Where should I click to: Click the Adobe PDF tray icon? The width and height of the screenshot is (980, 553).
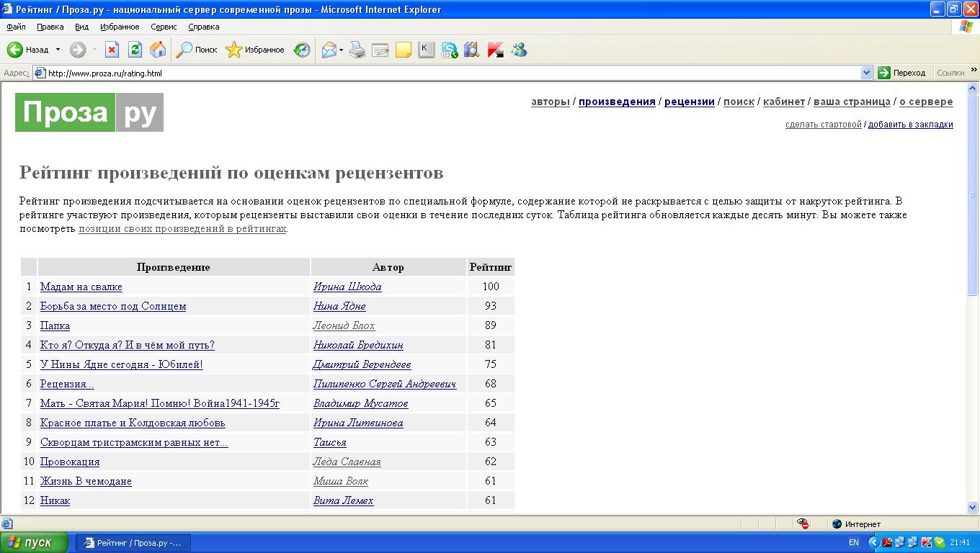[x=888, y=542]
